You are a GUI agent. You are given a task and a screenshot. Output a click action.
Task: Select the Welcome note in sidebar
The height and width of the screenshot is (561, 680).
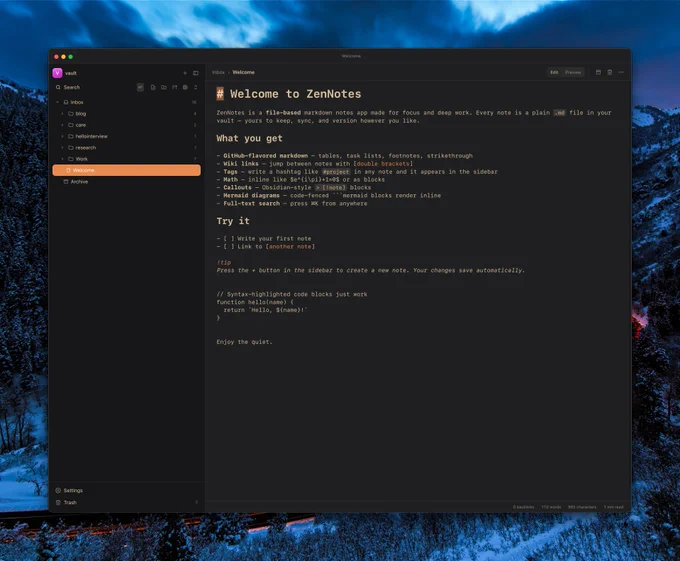click(x=126, y=170)
